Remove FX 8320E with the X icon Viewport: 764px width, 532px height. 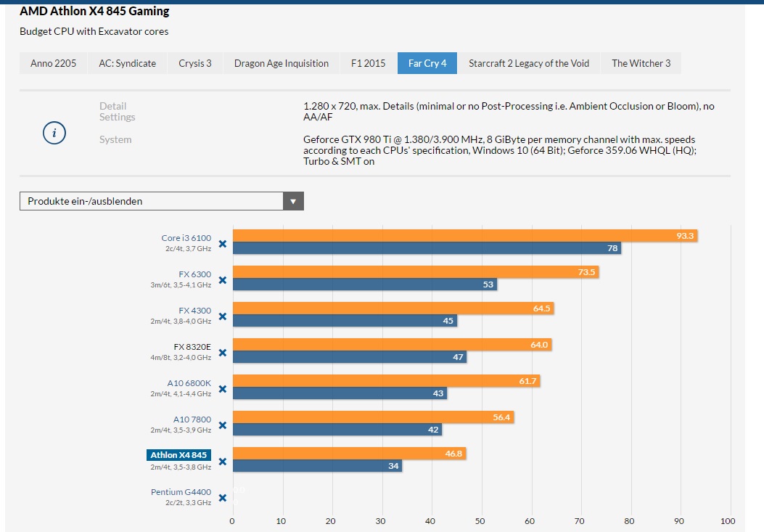[x=223, y=353]
